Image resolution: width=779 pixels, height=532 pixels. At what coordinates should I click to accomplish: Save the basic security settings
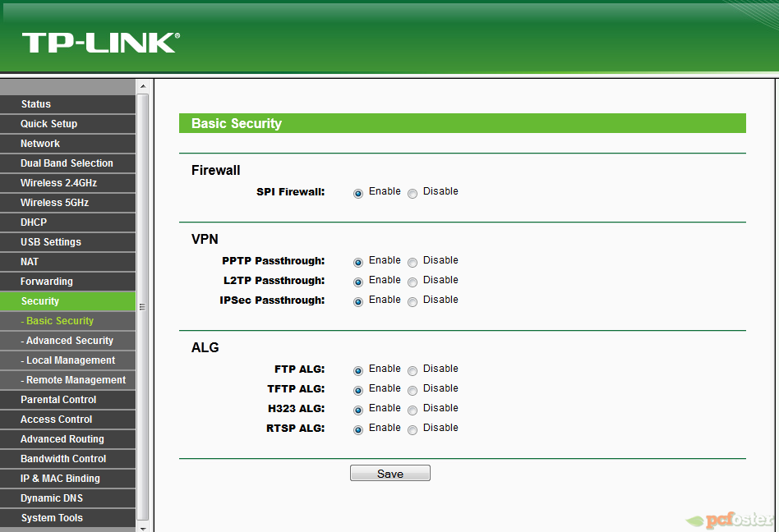coord(390,473)
